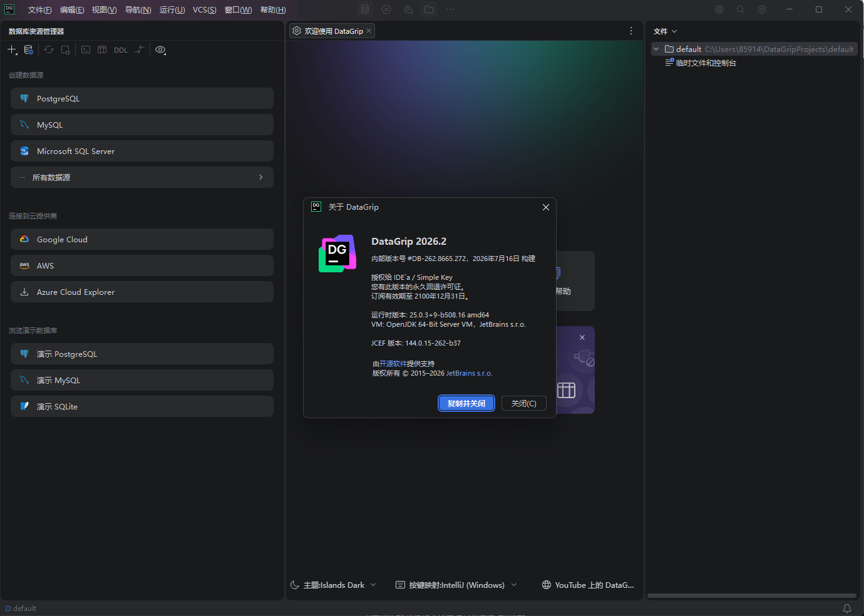Click the tab options vertical dots icon
864x616 pixels.
[x=630, y=31]
